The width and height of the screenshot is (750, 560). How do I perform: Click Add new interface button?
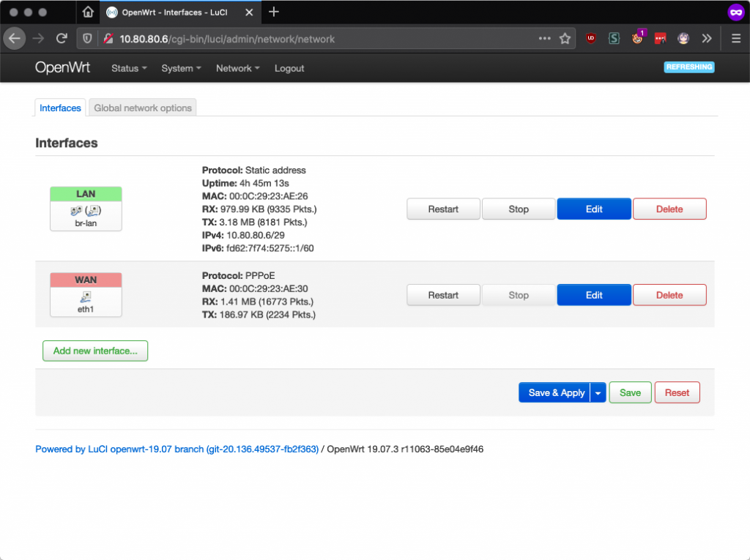pos(95,351)
